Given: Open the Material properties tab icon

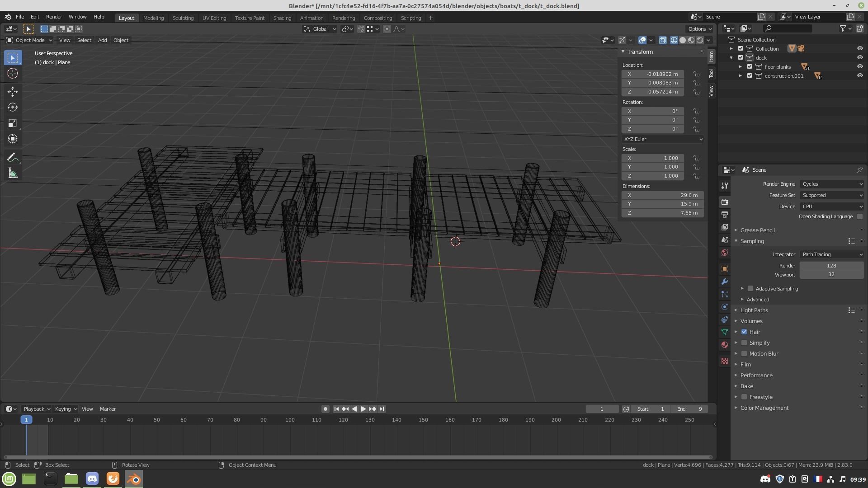Looking at the screenshot, I should (x=725, y=345).
